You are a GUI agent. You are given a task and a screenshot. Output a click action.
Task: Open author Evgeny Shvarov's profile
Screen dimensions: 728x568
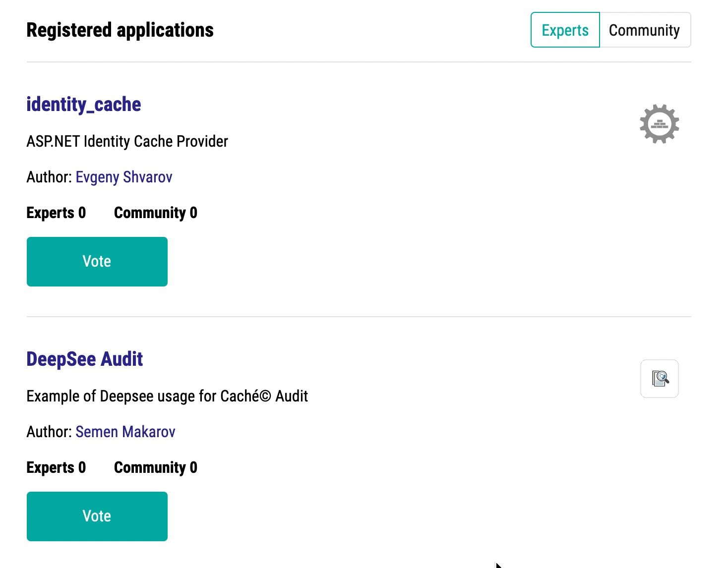pos(124,177)
